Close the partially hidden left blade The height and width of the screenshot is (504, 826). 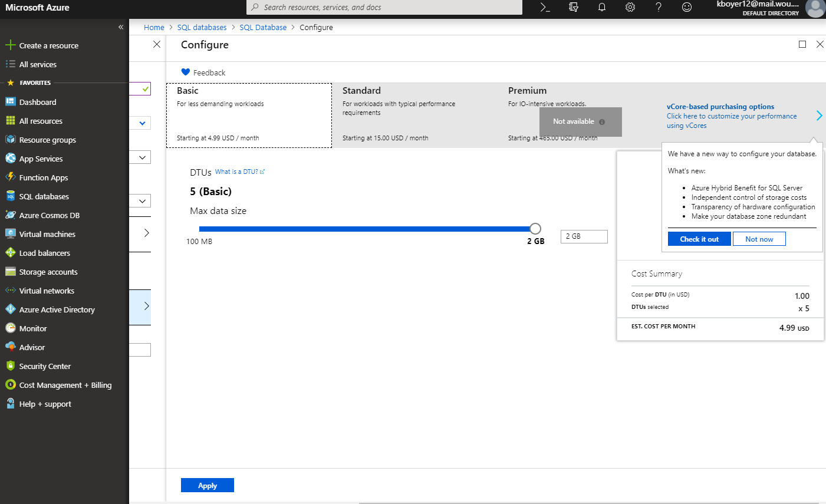pyautogui.click(x=157, y=44)
